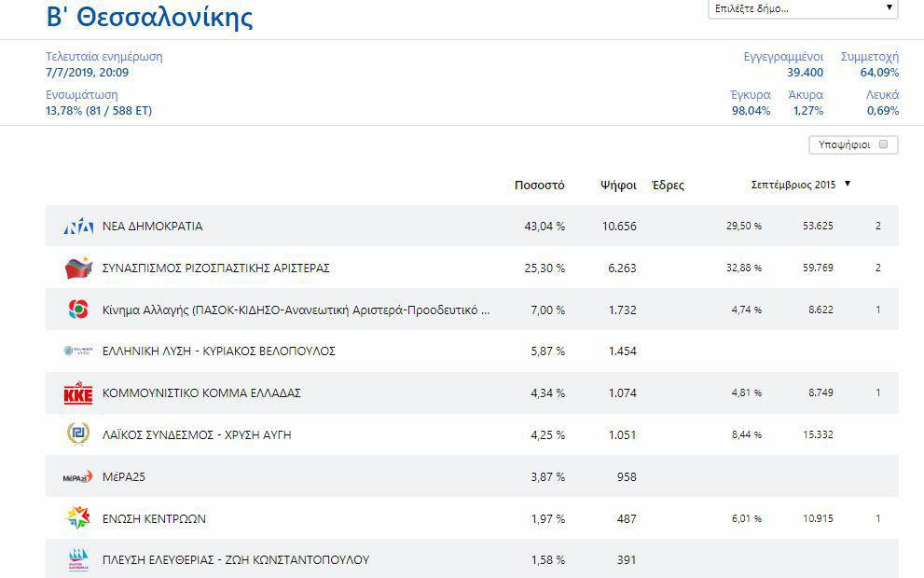The width and height of the screenshot is (924, 578).
Task: Tick the Υποψήφιοι checkbox
Action: pyautogui.click(x=883, y=144)
